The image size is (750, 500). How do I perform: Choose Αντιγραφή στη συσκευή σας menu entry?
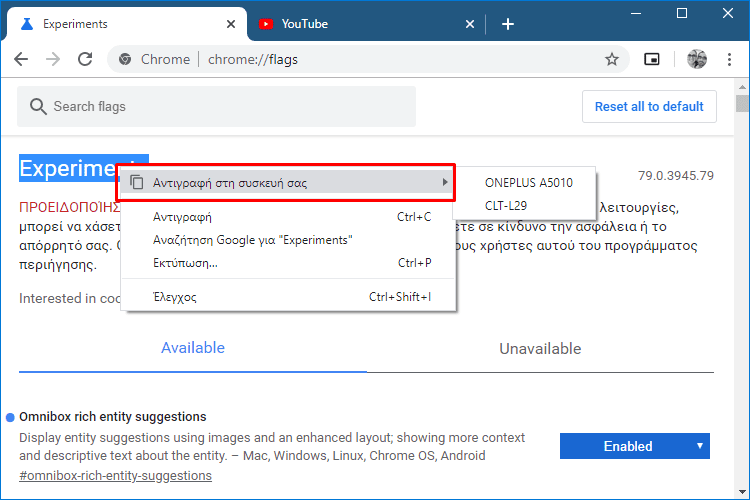click(286, 182)
